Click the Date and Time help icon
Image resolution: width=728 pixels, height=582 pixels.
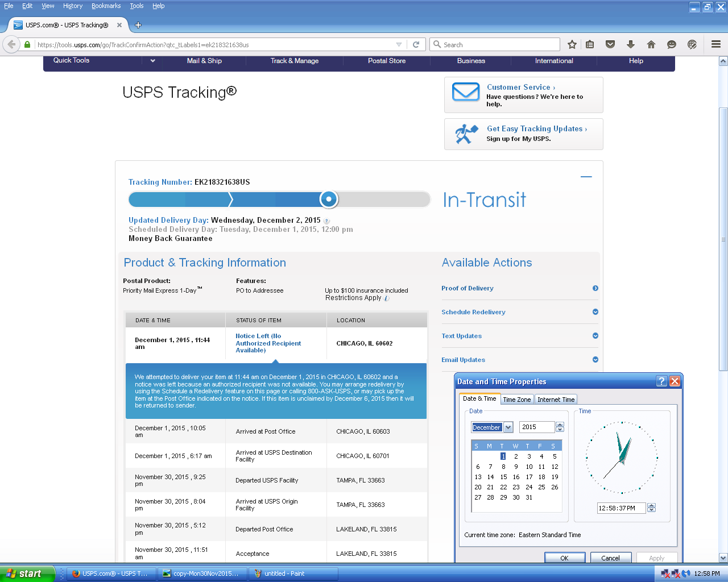(661, 381)
